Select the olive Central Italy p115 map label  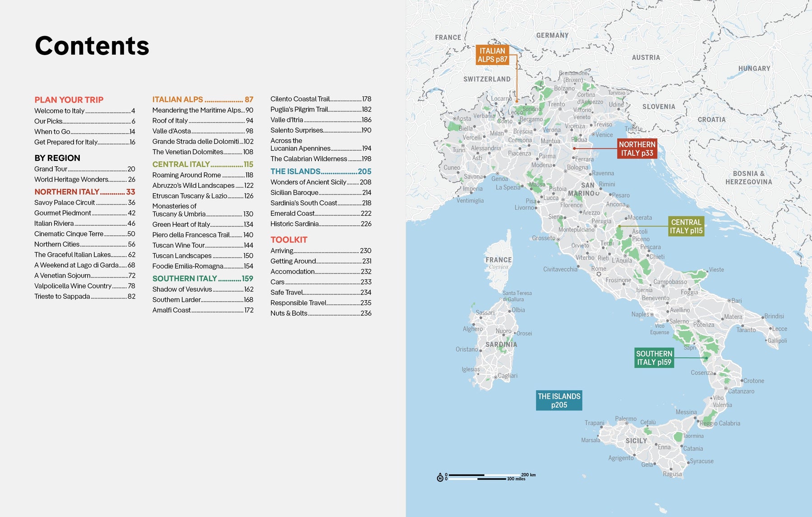[x=686, y=226]
